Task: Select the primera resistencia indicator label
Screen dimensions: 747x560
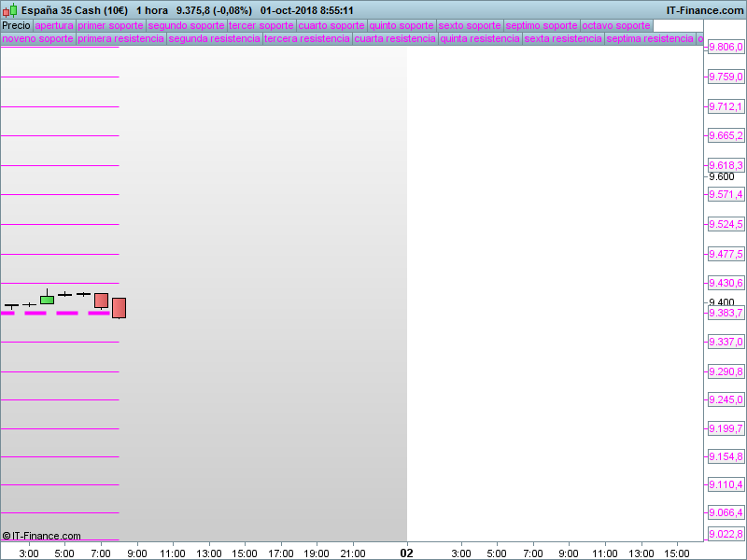Action: [121, 38]
